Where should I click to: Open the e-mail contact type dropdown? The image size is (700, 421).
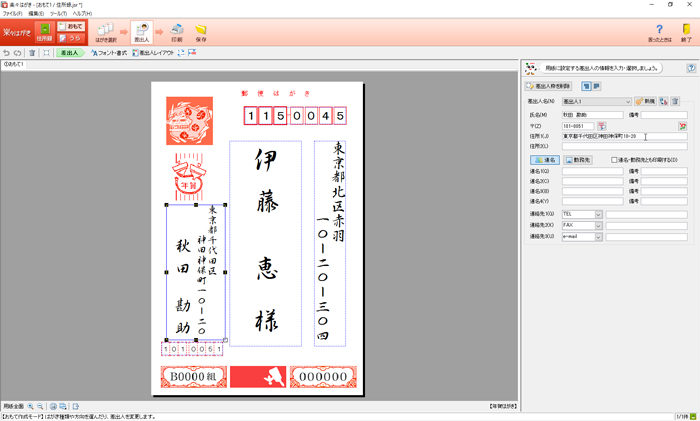pos(598,237)
